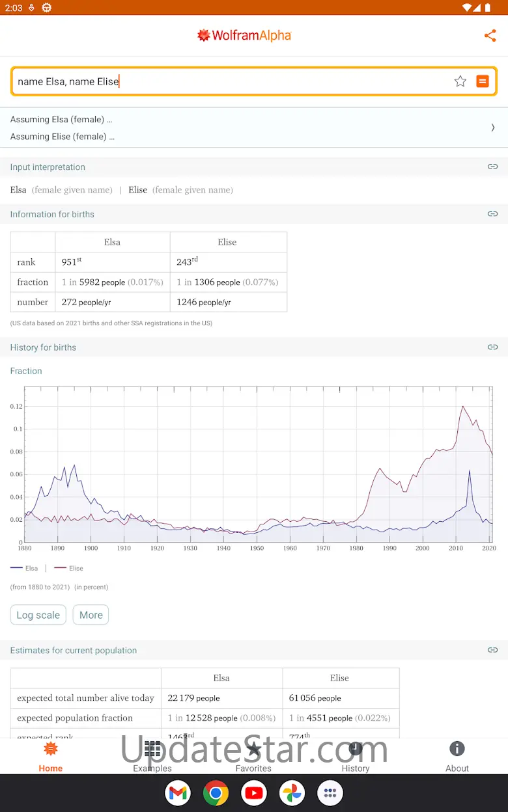Switch chart to Log scale
The width and height of the screenshot is (508, 812).
38,615
